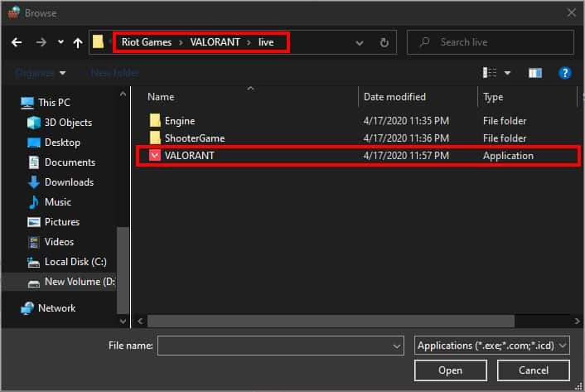Click the 4/17/2020 11:35 PM date cell
This screenshot has width=585, height=392.
406,121
